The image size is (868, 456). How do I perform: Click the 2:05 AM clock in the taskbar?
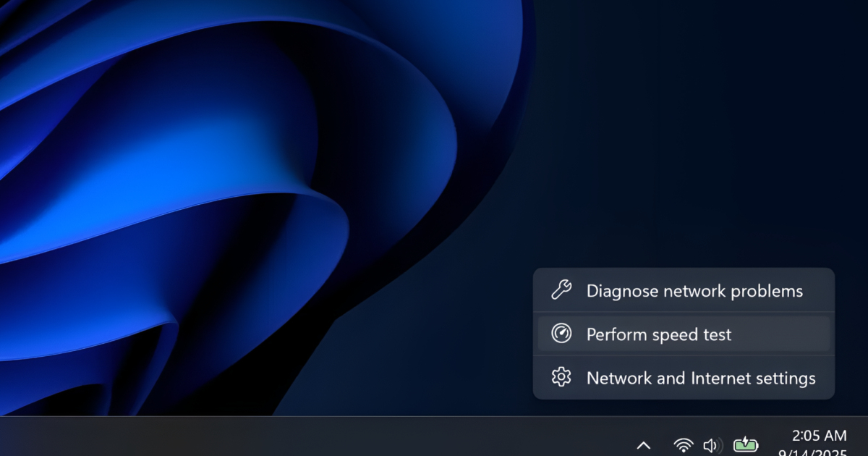(x=819, y=436)
